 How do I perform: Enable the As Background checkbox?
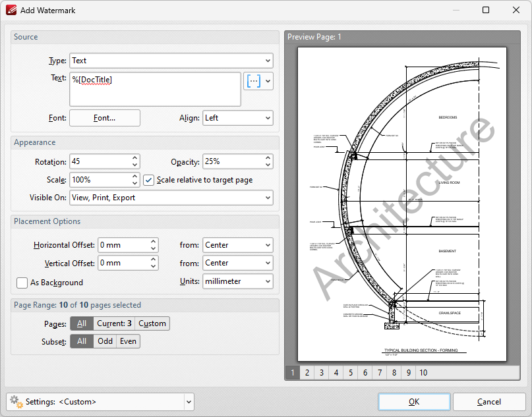click(22, 283)
